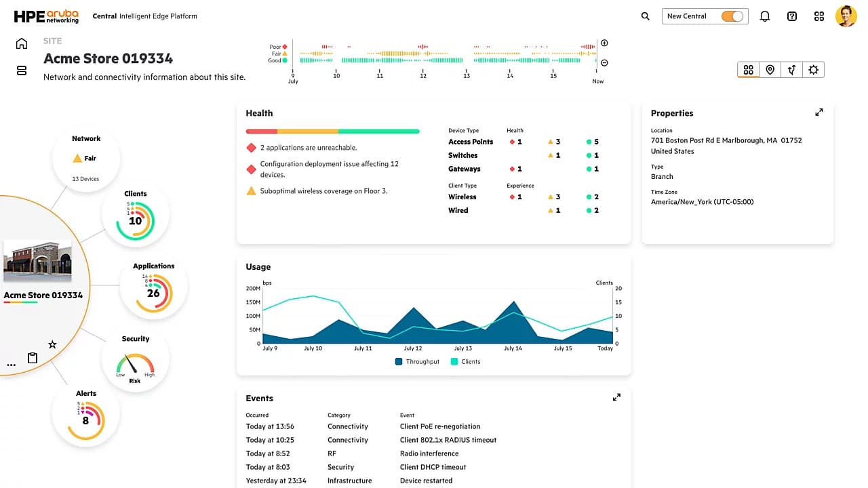The image size is (868, 488).
Task: Star Acme Store 019334 as a favorite
Action: point(52,344)
